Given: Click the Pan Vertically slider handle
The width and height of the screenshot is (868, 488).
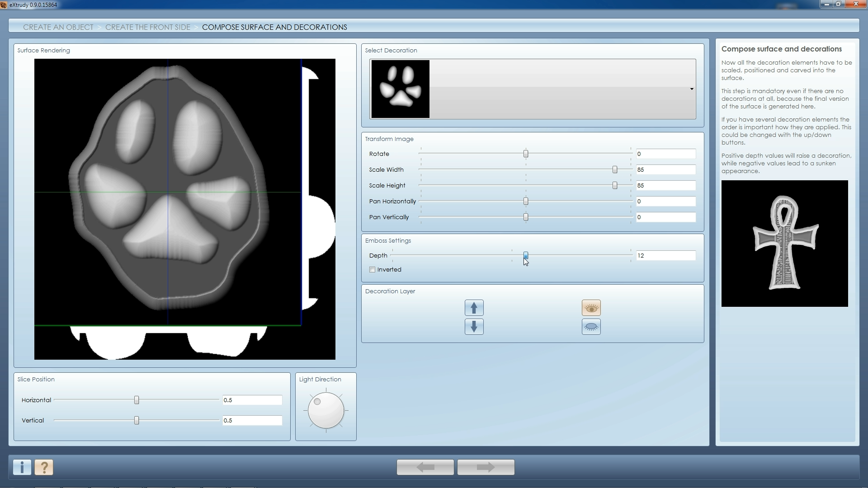Looking at the screenshot, I should coord(526,217).
